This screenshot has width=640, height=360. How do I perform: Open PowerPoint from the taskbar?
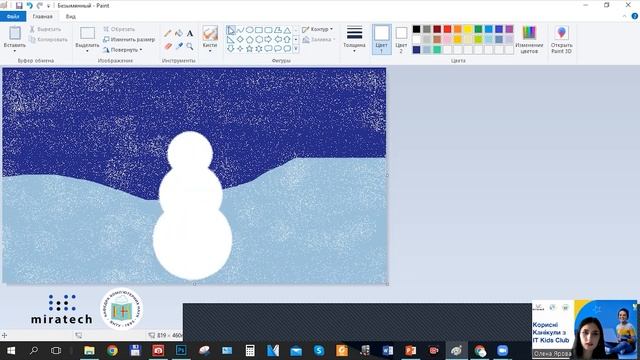click(411, 350)
